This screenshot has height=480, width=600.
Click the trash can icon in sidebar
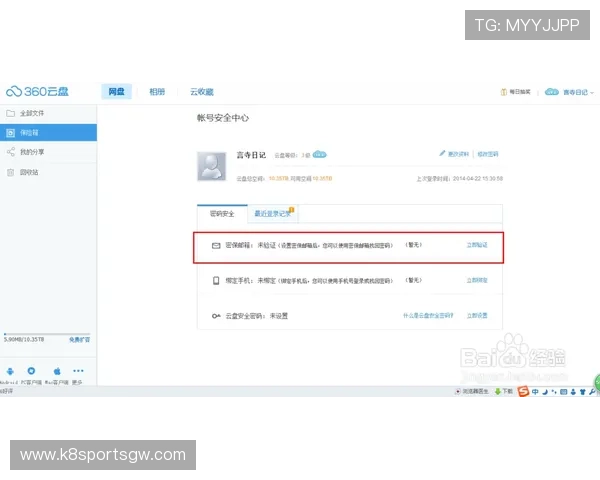click(11, 172)
